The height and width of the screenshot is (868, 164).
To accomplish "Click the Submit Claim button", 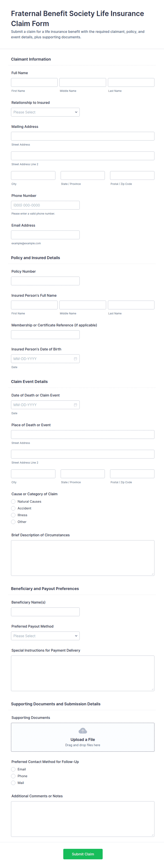I will 83,854.
